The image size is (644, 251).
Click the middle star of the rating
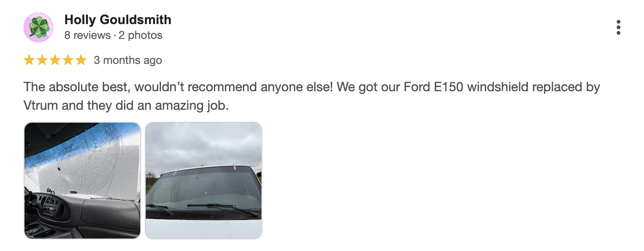55,60
